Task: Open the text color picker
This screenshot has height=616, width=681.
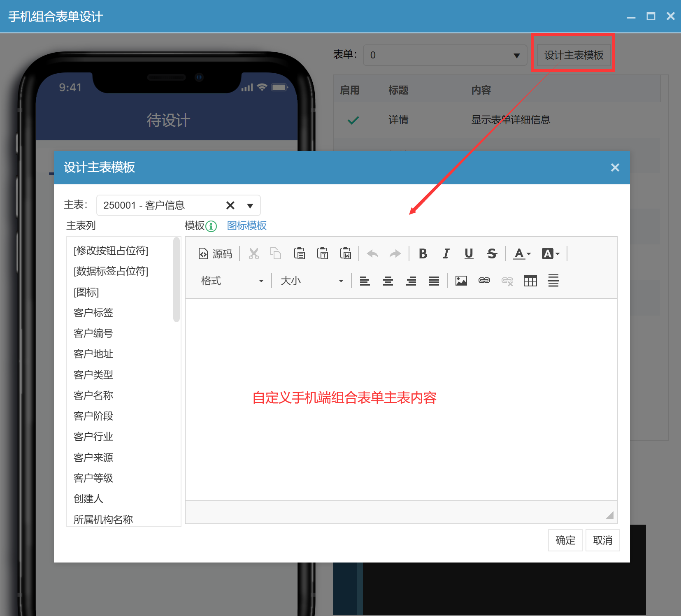Action: (x=522, y=254)
